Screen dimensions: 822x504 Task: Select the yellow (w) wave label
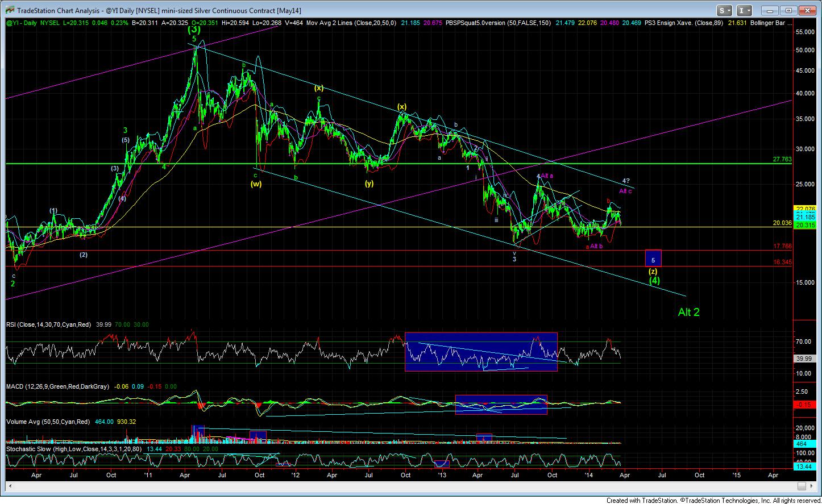coord(256,184)
